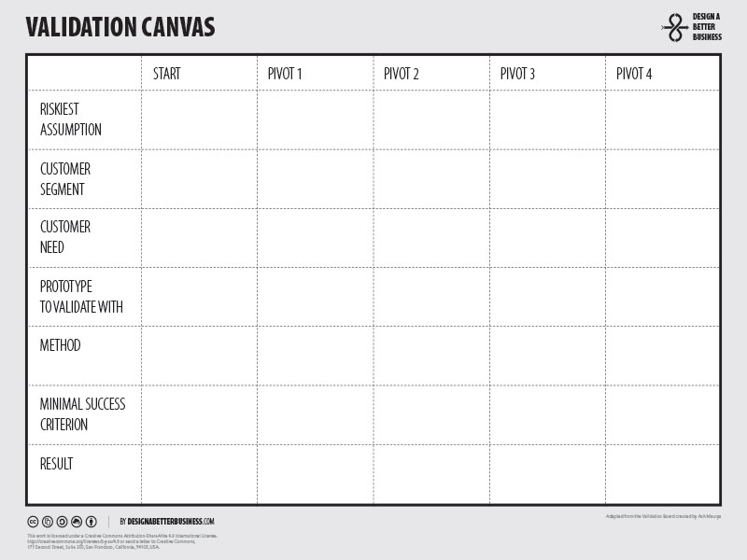Click the Riskiest Assumption row label
Viewport: 747px width, 560px height.
71,119
